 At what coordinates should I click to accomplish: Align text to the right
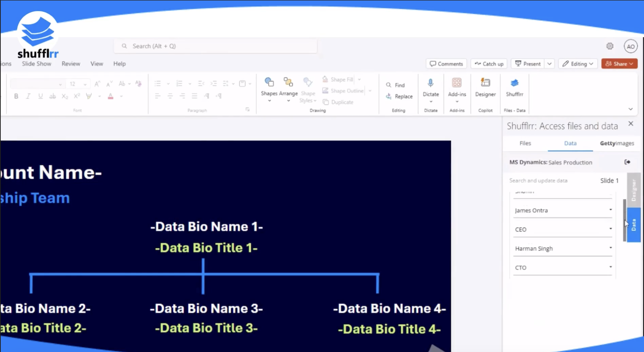point(182,96)
